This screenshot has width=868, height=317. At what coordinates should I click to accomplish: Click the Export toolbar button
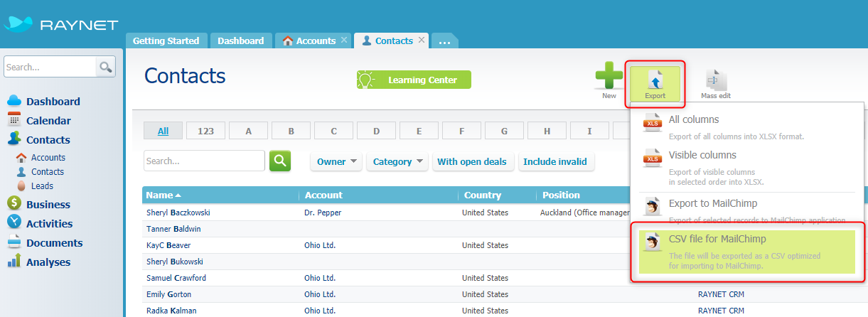pyautogui.click(x=655, y=83)
